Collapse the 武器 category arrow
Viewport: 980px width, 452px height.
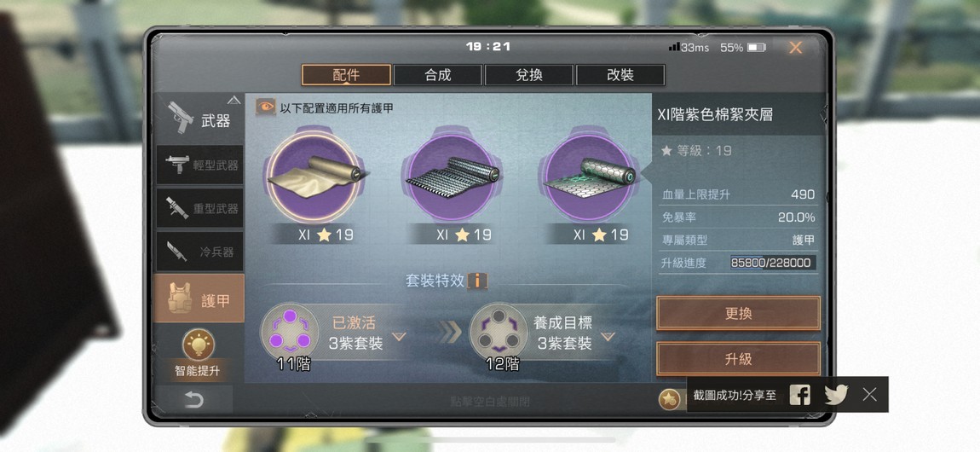tap(233, 100)
